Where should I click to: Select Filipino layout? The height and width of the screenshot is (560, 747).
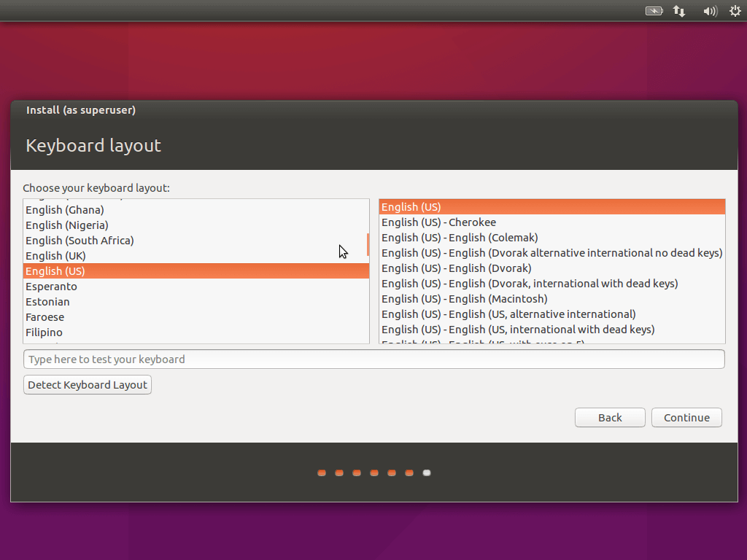[196, 332]
